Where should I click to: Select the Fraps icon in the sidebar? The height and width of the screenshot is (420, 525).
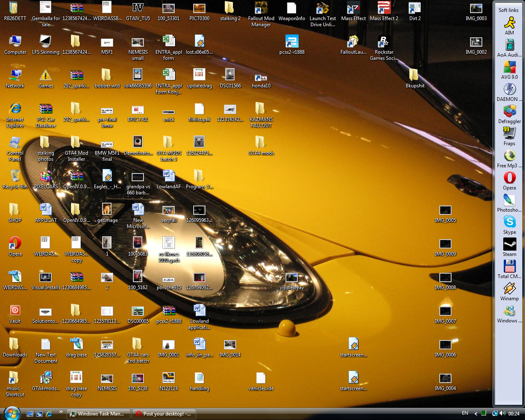pyautogui.click(x=509, y=133)
